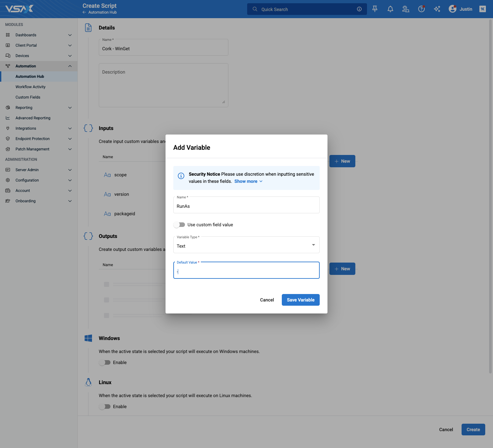The width and height of the screenshot is (493, 448).
Task: Click the Kaseya K icon
Action: click(x=483, y=9)
